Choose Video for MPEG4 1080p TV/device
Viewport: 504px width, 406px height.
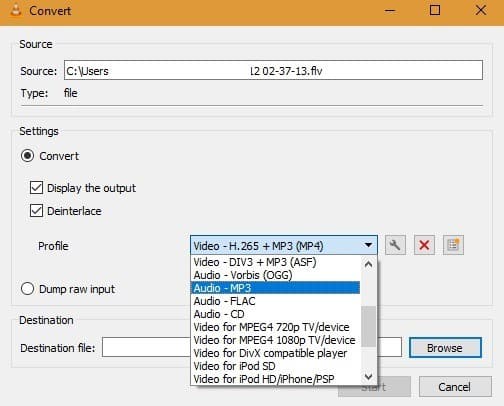(275, 340)
